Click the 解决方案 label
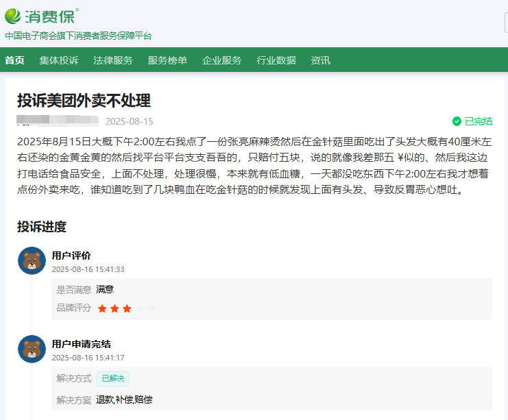Screen dimensions: 508x420 (74, 400)
